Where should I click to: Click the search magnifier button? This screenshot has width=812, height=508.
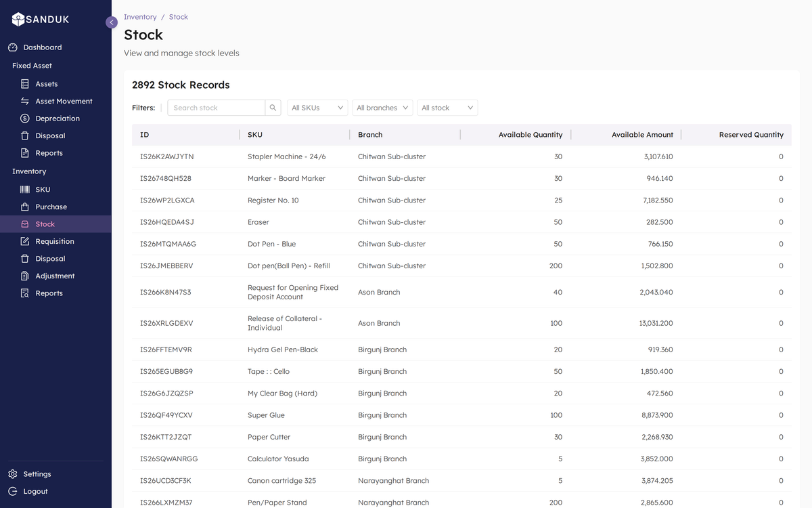[273, 108]
